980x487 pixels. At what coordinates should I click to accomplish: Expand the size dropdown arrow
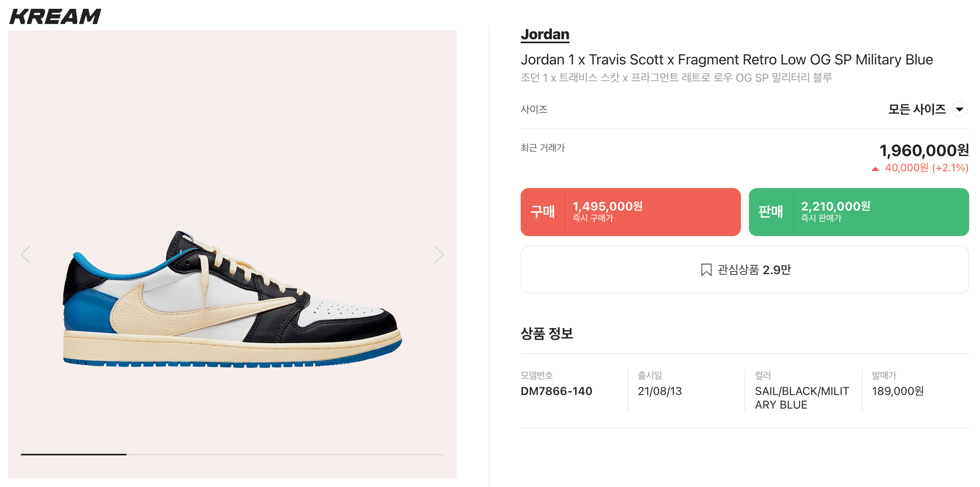[959, 109]
